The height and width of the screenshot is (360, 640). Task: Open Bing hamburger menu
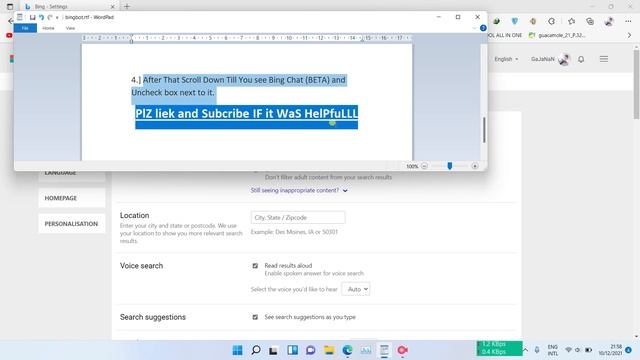click(x=604, y=59)
